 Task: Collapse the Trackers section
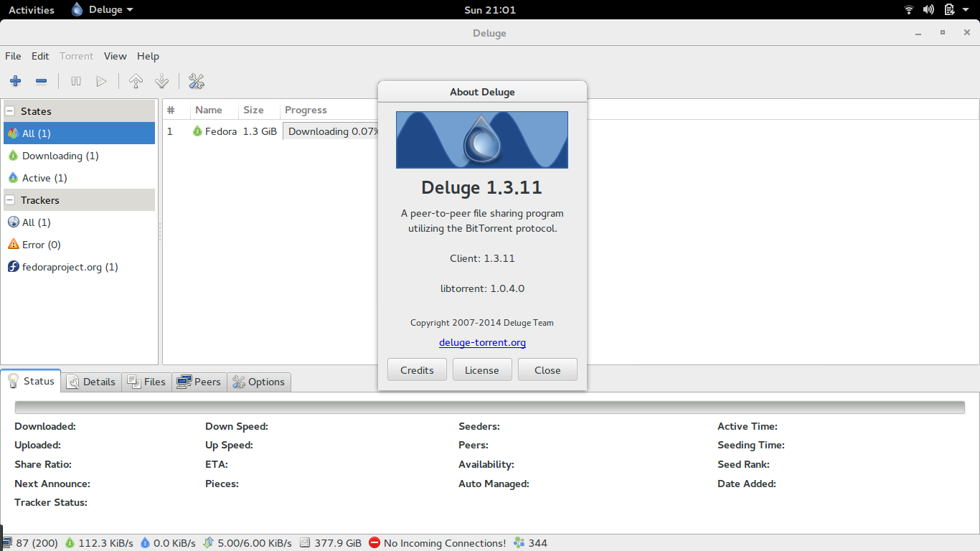tap(10, 200)
